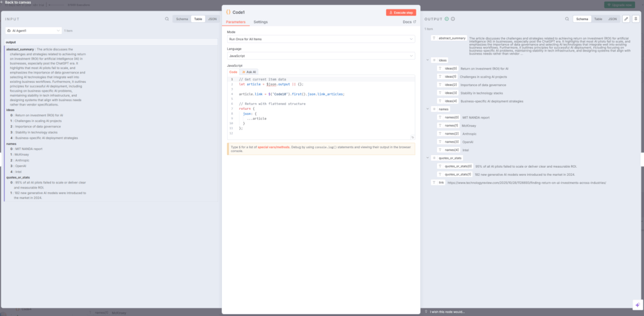644x316 pixels.
Task: Open the AI assistant sparkle button
Action: (637, 304)
